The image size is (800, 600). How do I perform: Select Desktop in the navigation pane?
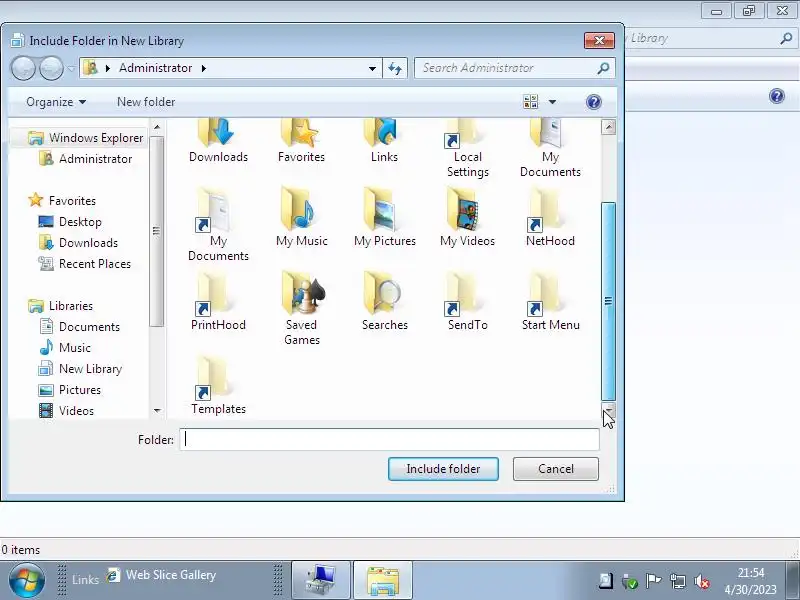pyautogui.click(x=70, y=222)
